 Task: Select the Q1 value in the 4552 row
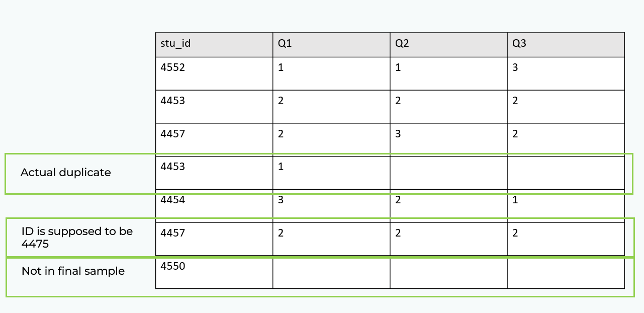click(x=281, y=67)
